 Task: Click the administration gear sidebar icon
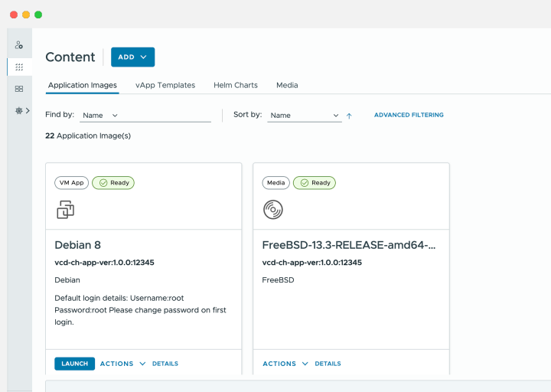[x=18, y=110]
